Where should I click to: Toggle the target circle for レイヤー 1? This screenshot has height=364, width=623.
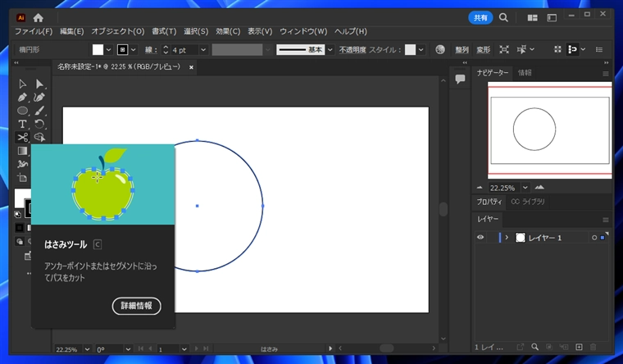[593, 238]
